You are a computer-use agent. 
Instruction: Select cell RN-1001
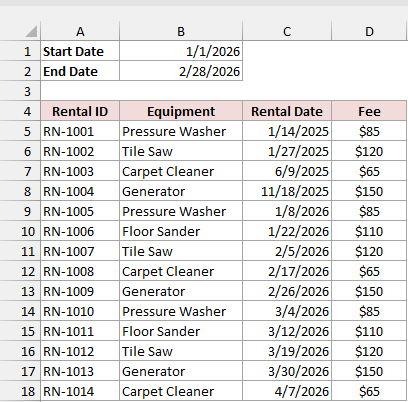pyautogui.click(x=80, y=131)
